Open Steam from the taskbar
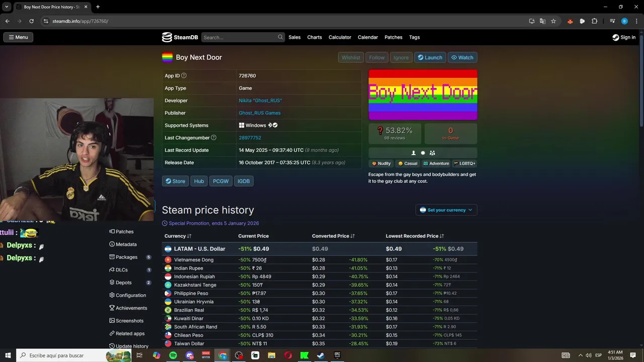This screenshot has height=362, width=644. click(320, 355)
